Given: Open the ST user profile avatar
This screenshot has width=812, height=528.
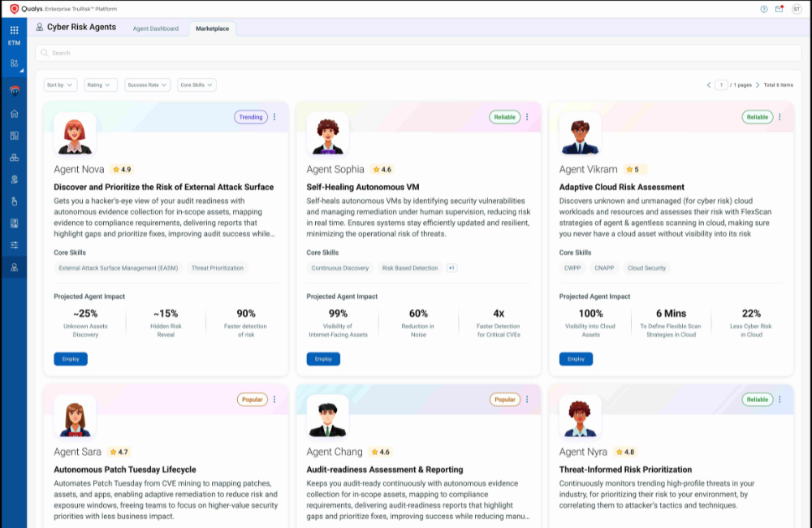Looking at the screenshot, I should tap(796, 9).
